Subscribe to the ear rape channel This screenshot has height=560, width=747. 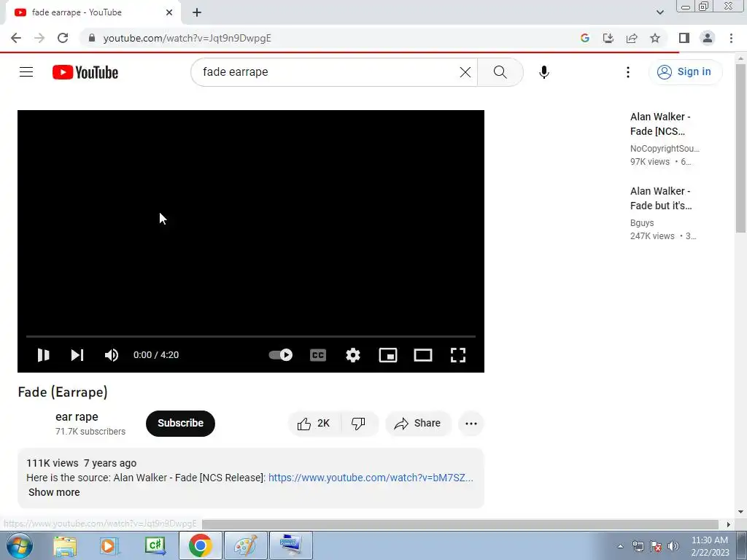tap(181, 424)
